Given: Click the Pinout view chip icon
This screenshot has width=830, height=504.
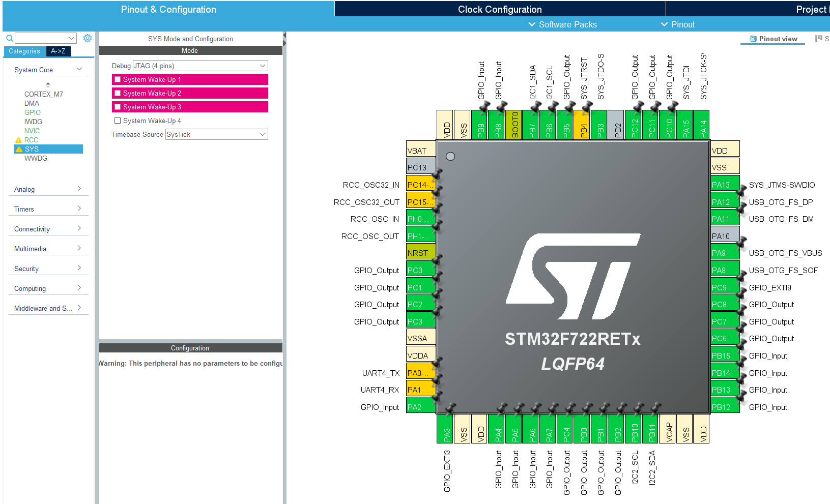Looking at the screenshot, I should [753, 39].
